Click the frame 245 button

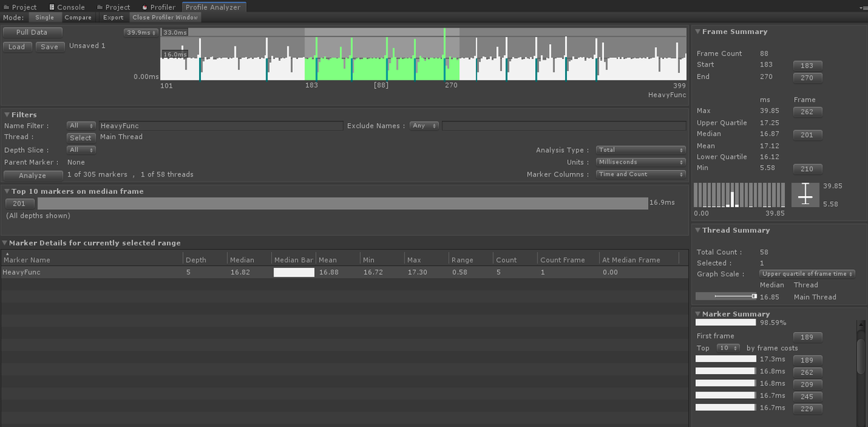(807, 396)
